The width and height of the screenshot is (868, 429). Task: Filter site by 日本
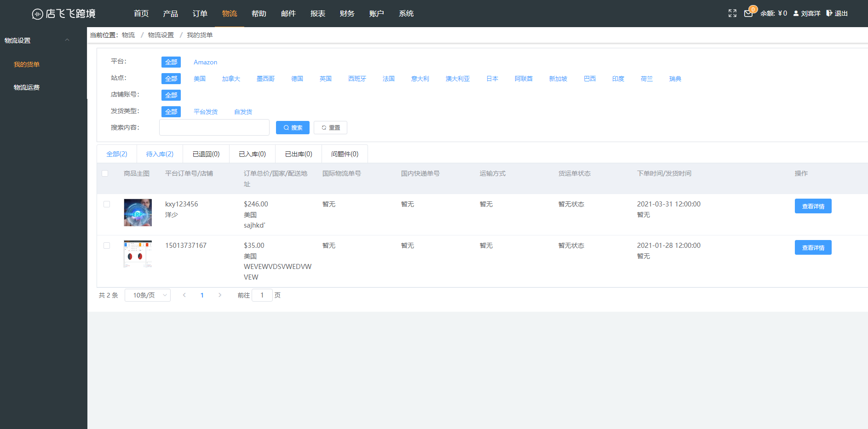(492, 79)
